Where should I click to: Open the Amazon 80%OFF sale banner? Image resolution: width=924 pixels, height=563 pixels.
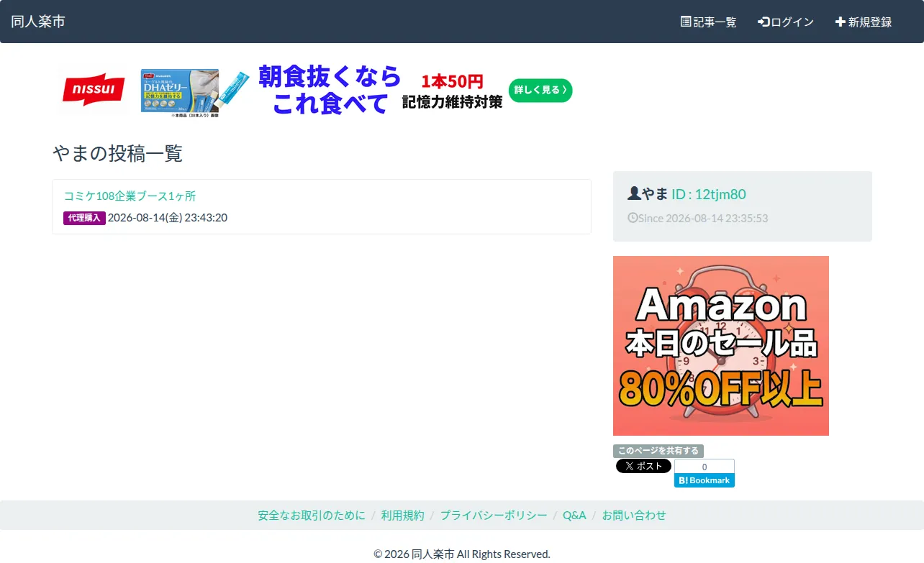[x=721, y=346]
